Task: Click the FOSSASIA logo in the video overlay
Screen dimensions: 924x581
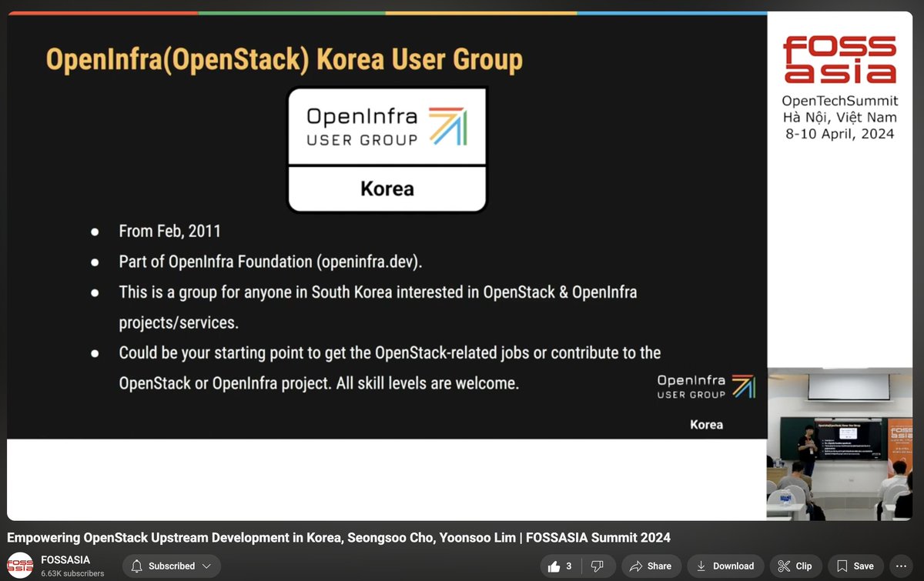Action: coord(839,59)
